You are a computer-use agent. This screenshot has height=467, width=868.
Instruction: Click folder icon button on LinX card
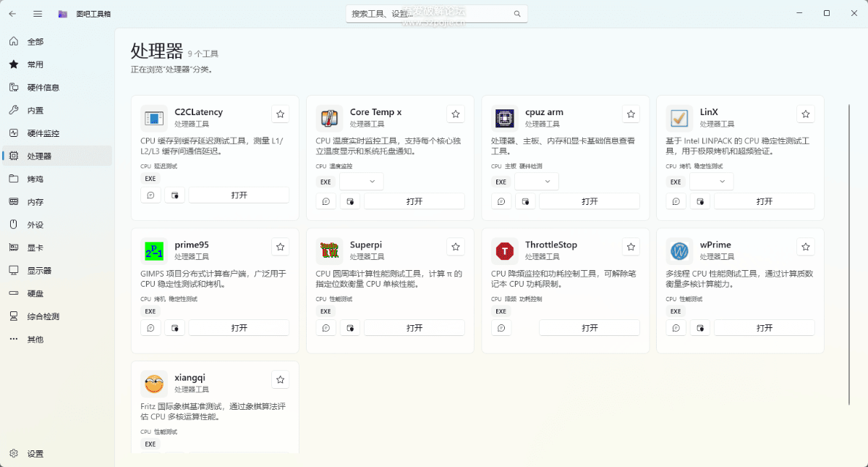[x=699, y=201]
